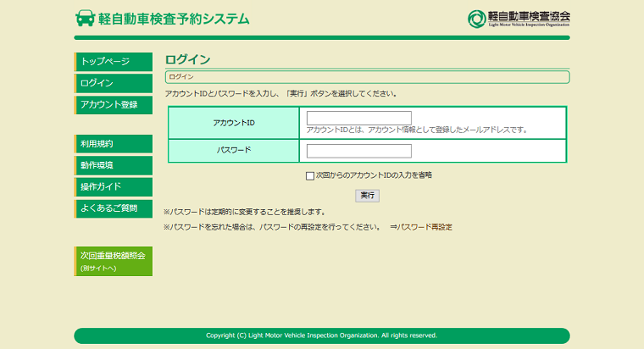Click the 軽自動車検査協会 logo
This screenshot has height=349, width=644.
pyautogui.click(x=519, y=19)
